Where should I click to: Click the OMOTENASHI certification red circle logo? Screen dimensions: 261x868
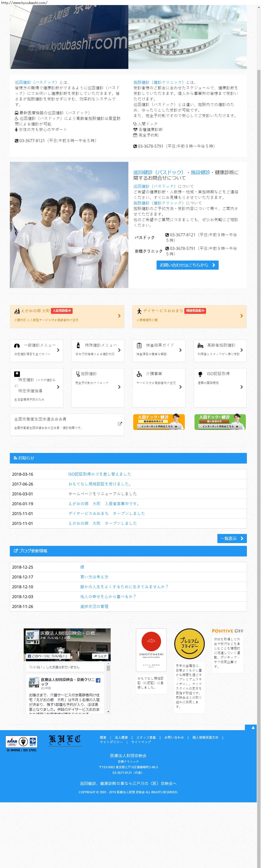[x=151, y=641]
